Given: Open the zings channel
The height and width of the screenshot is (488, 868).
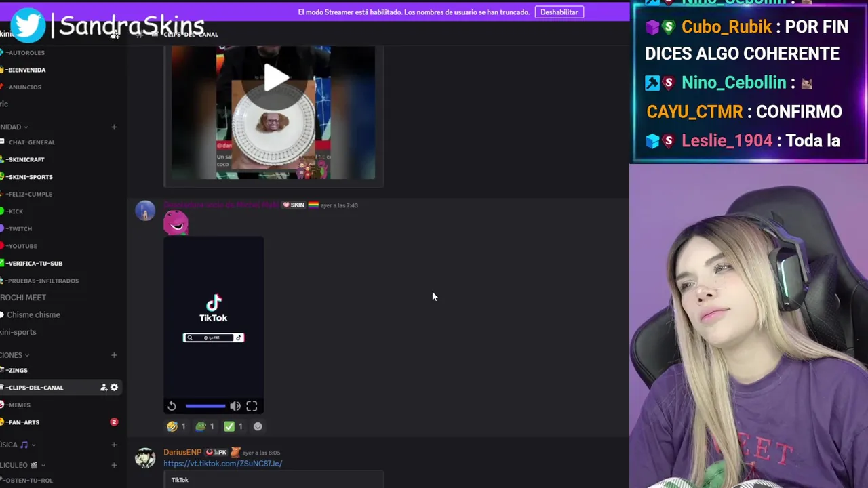Looking at the screenshot, I should coord(18,371).
